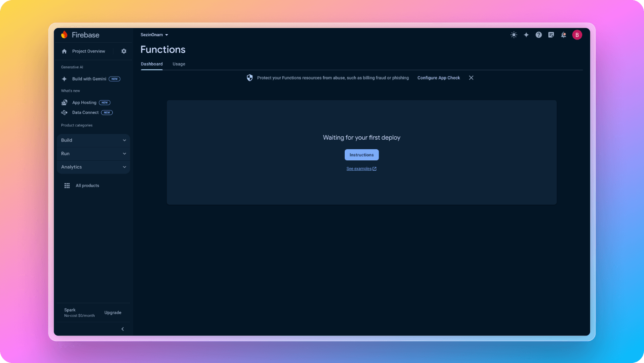Click Build with Gemini sparkle icon
Image resolution: width=644 pixels, height=363 pixels.
[x=64, y=79]
